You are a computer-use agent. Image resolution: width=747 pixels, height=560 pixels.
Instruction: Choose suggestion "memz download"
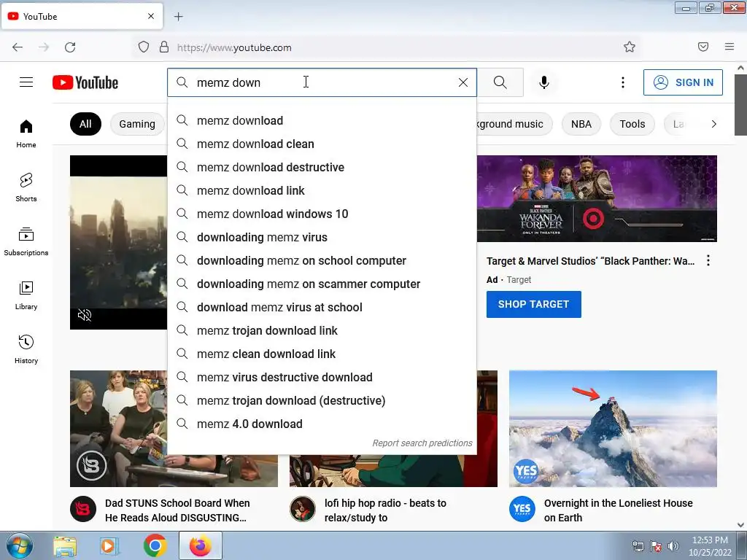tap(322, 120)
